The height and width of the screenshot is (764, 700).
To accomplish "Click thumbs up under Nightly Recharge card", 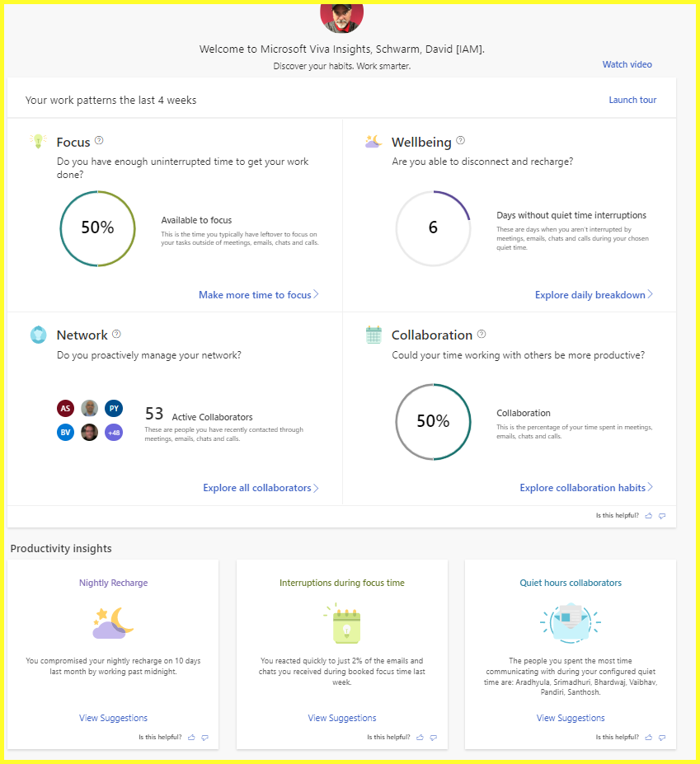I will pos(191,738).
